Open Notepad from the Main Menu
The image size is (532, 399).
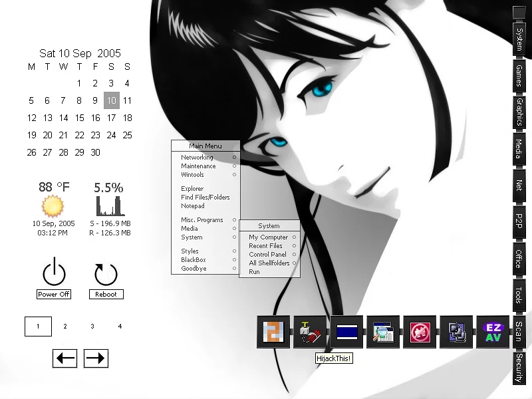tap(193, 206)
